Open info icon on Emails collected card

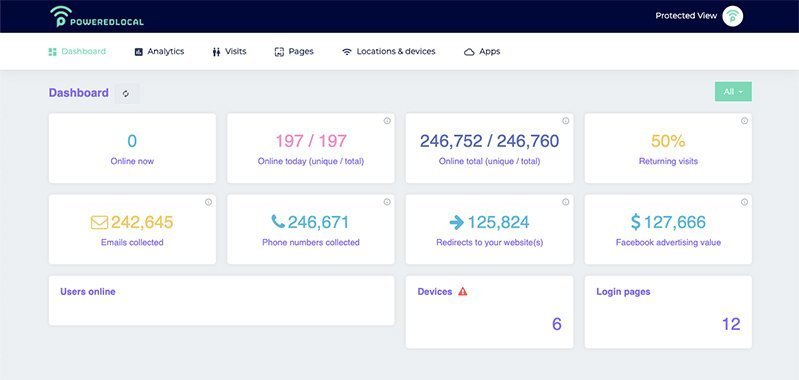click(x=208, y=202)
